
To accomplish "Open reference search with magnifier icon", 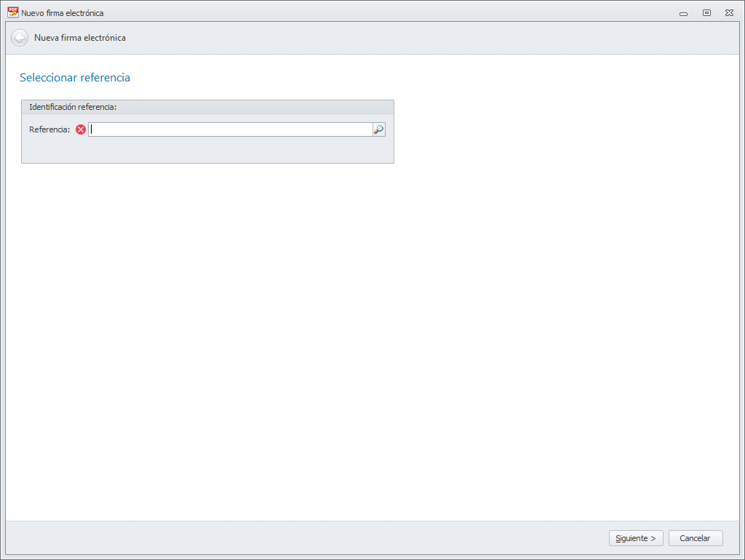I will tap(378, 129).
